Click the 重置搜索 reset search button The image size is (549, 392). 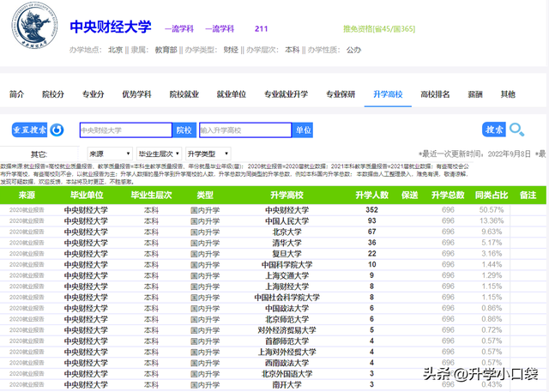(x=30, y=130)
